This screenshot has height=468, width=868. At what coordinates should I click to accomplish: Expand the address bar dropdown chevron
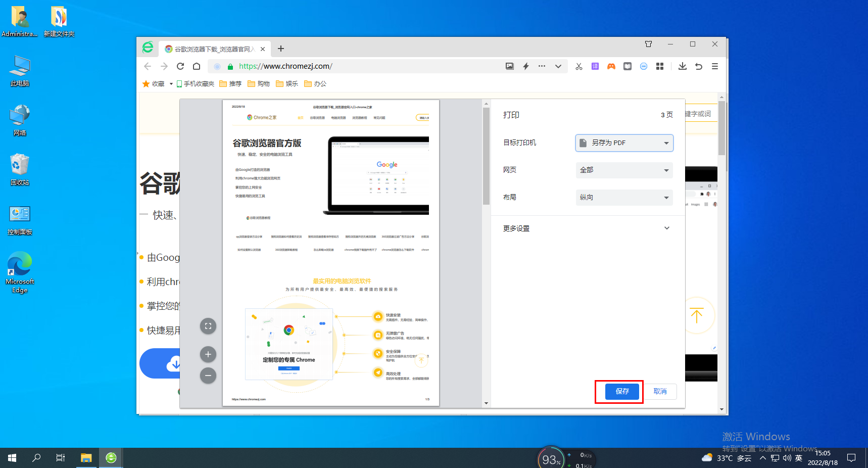point(558,66)
